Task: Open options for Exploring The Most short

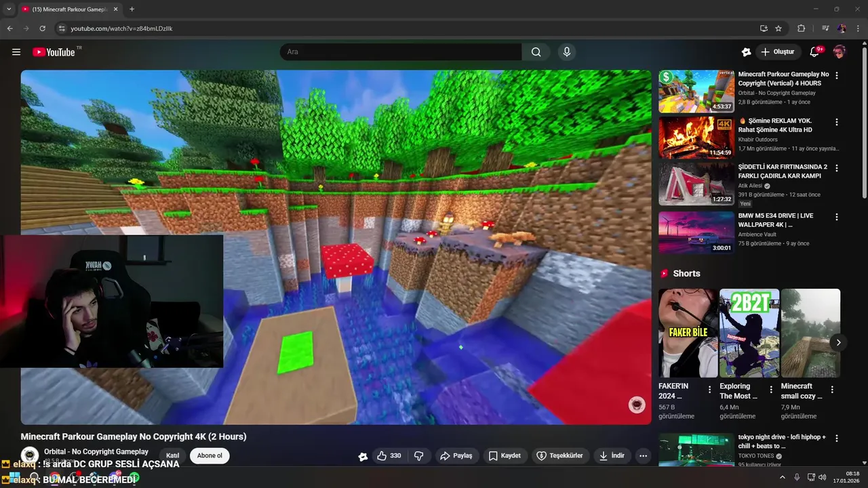Action: (771, 390)
